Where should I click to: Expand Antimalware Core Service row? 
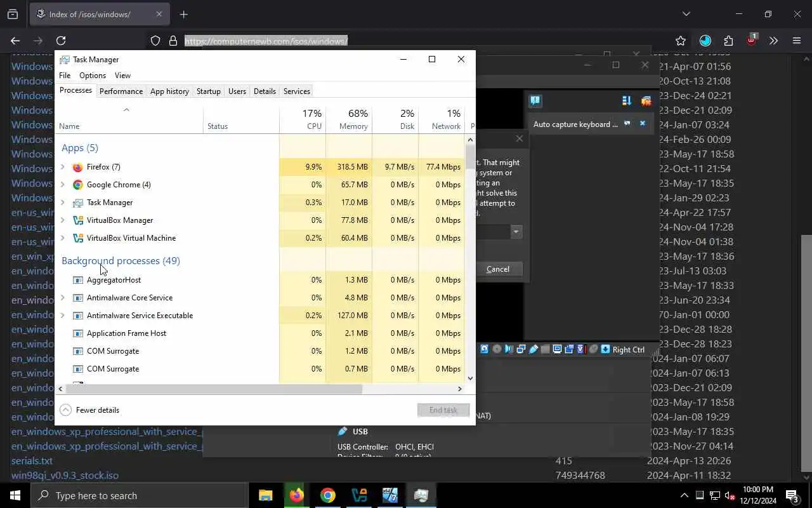[x=62, y=298]
